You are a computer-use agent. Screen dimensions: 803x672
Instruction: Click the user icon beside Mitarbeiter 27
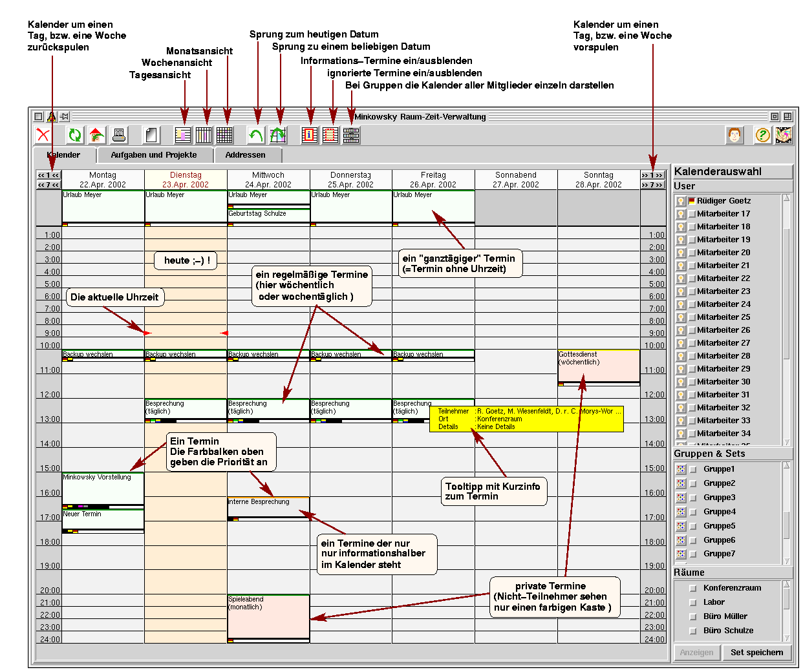(x=681, y=343)
